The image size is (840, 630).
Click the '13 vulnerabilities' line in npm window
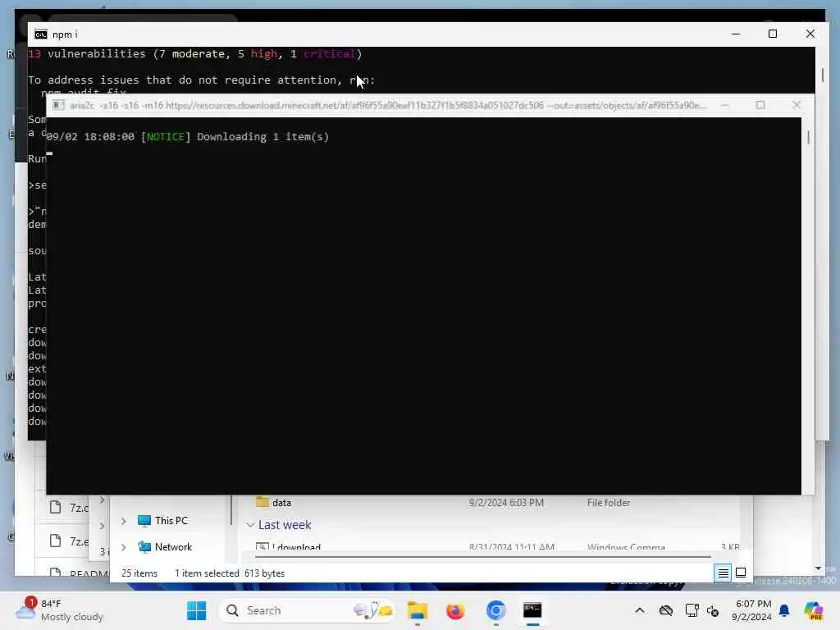pos(195,53)
